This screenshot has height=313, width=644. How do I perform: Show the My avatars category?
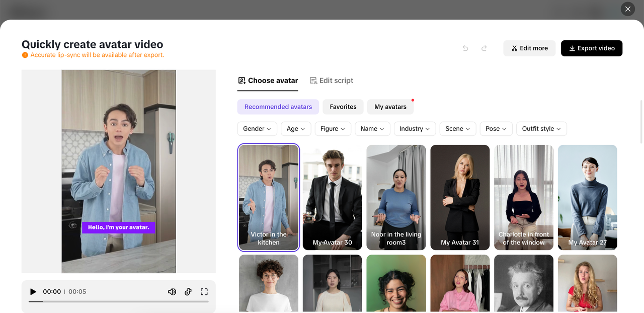pyautogui.click(x=390, y=107)
